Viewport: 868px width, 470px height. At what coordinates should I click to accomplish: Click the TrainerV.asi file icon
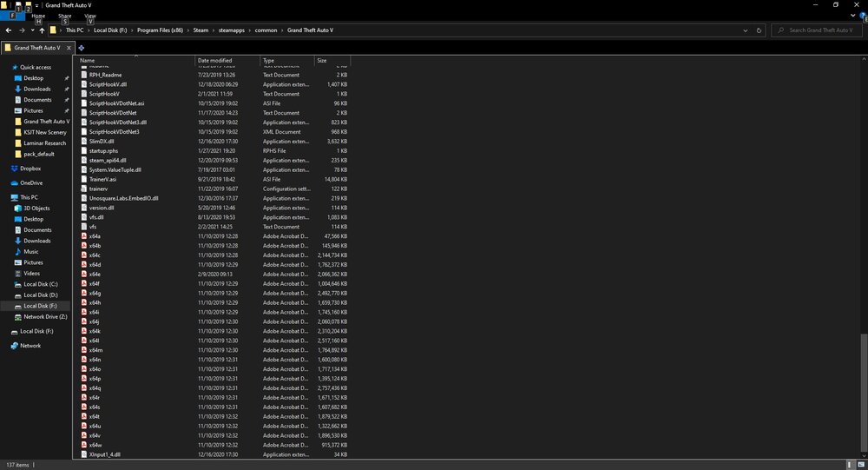point(84,179)
